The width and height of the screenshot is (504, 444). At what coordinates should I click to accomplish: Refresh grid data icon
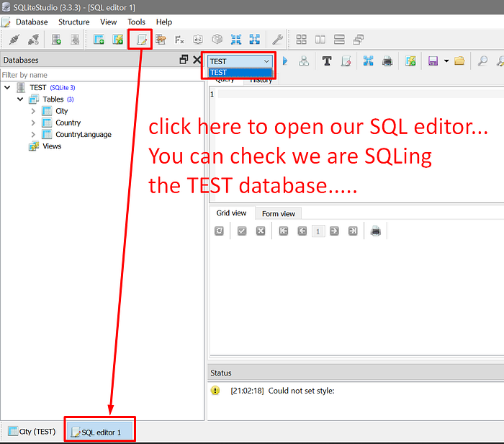pyautogui.click(x=219, y=231)
